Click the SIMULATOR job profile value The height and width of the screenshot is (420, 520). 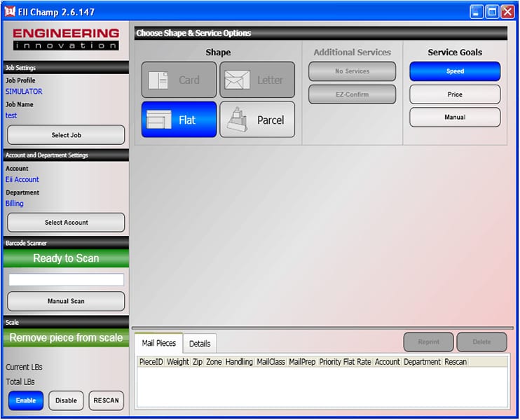[x=24, y=92]
